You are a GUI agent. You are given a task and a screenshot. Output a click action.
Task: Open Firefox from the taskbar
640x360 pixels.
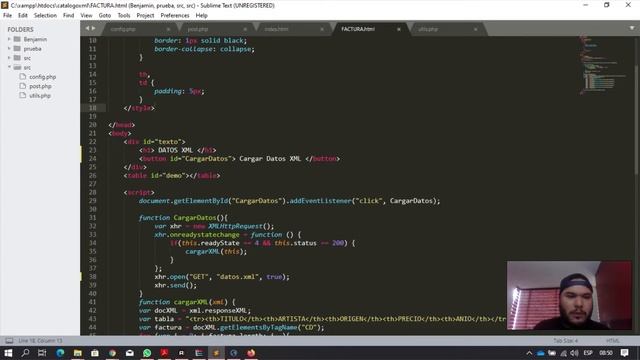tap(251, 353)
